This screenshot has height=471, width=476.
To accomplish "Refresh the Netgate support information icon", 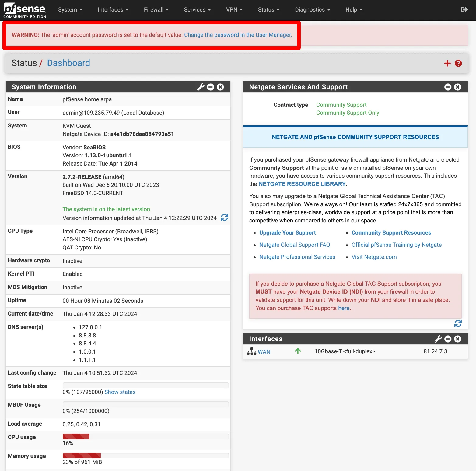I will point(458,323).
